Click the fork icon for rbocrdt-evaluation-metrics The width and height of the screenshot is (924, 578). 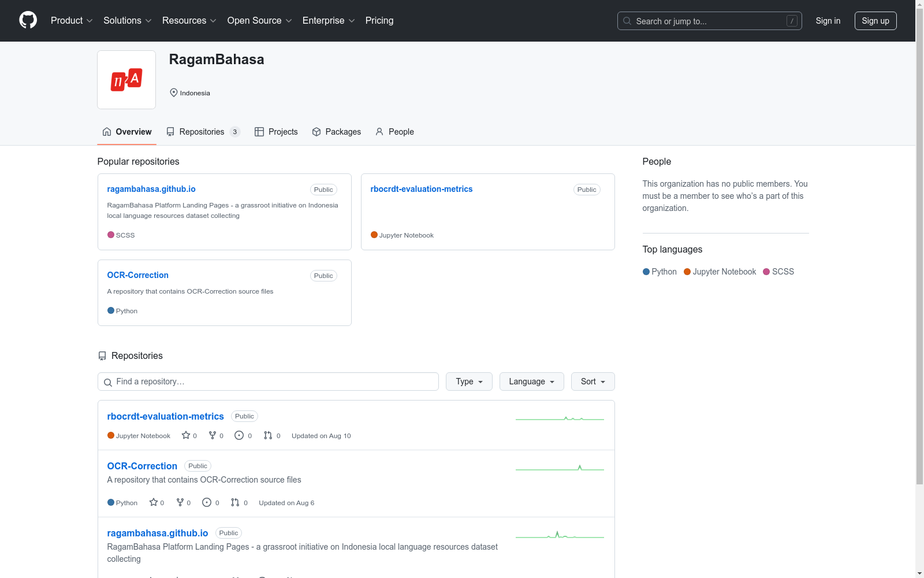(x=213, y=435)
